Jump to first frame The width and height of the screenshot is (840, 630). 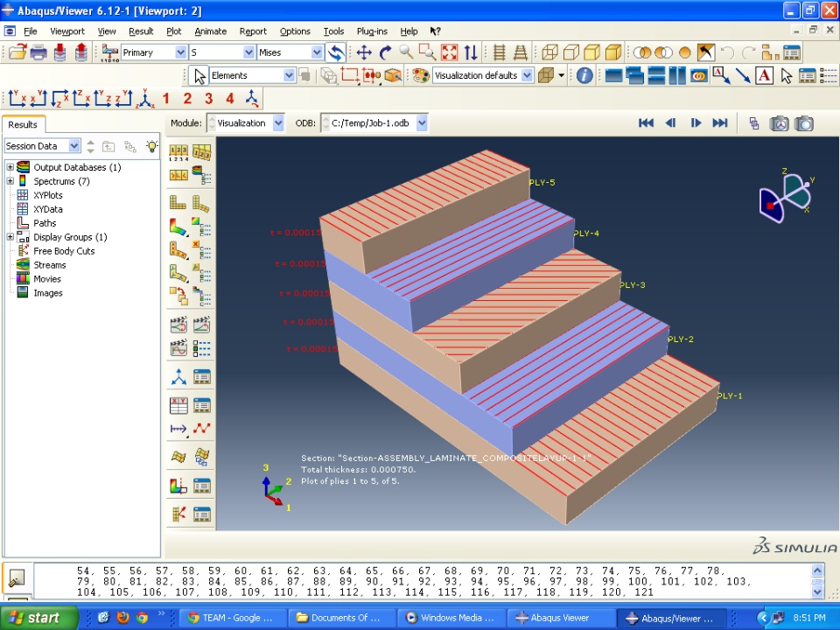(x=646, y=123)
